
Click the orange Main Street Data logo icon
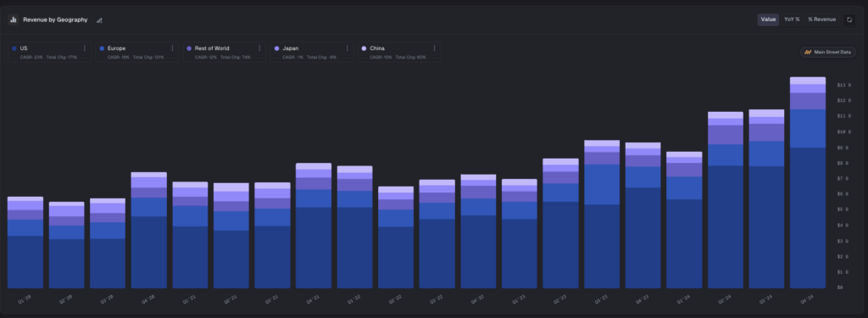point(808,52)
